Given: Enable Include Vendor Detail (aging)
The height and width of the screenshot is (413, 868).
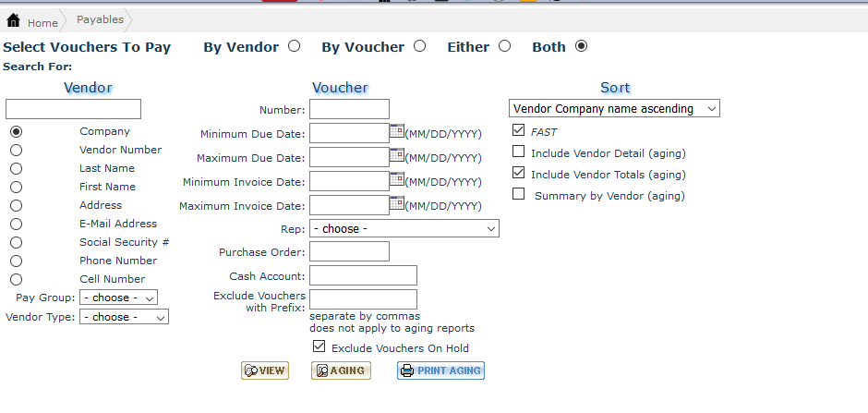Looking at the screenshot, I should (518, 152).
